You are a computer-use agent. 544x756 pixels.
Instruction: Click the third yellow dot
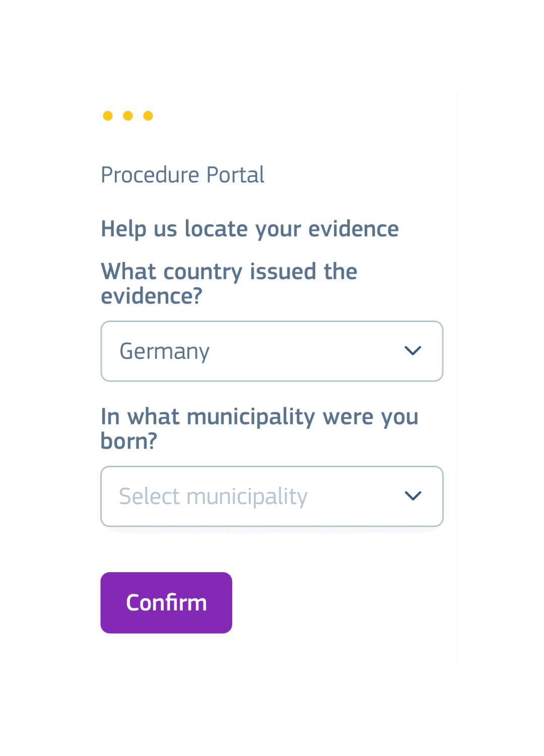pyautogui.click(x=148, y=116)
